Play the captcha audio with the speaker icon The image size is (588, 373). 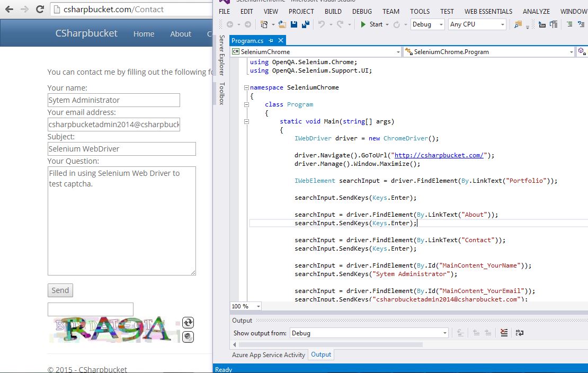tap(188, 336)
